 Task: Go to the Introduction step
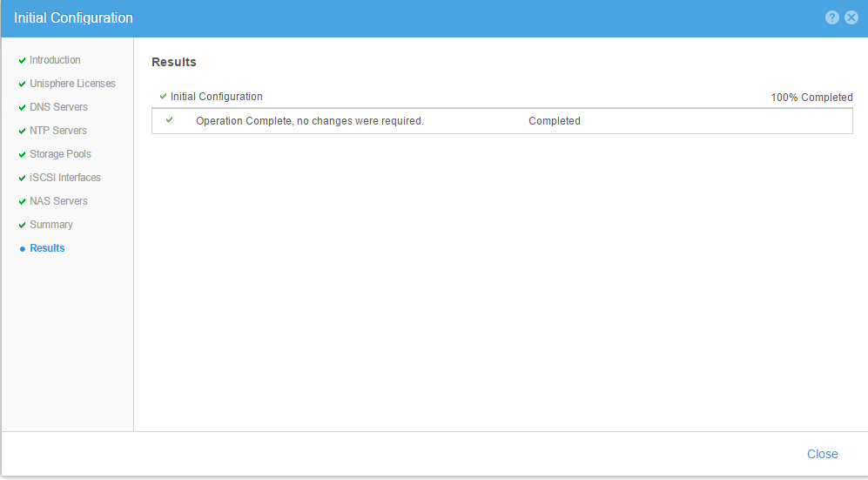55,60
